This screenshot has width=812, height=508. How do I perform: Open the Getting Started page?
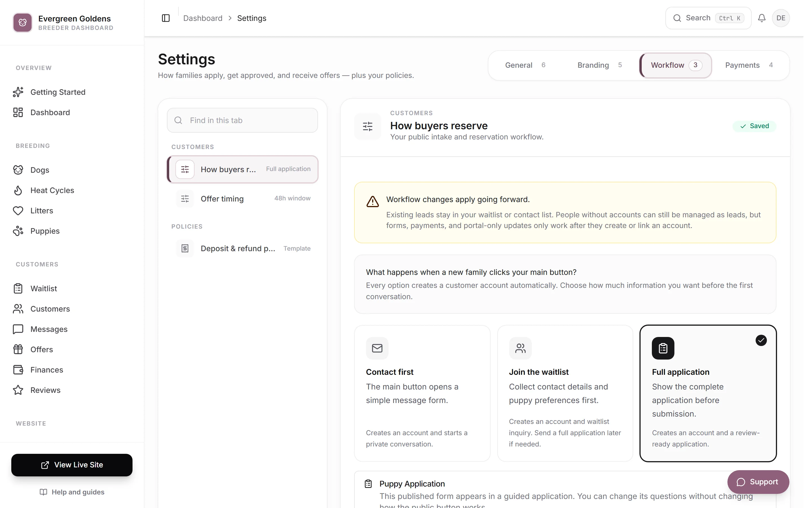point(72,92)
